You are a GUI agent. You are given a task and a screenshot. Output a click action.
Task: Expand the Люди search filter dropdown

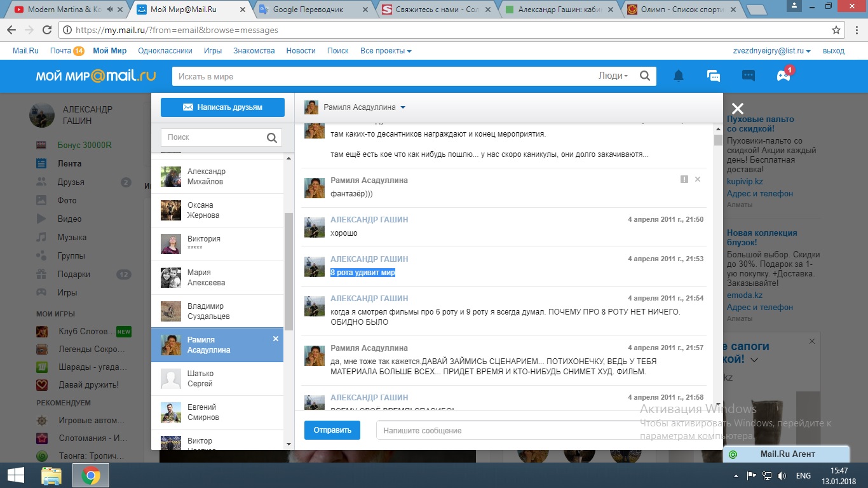pyautogui.click(x=613, y=76)
